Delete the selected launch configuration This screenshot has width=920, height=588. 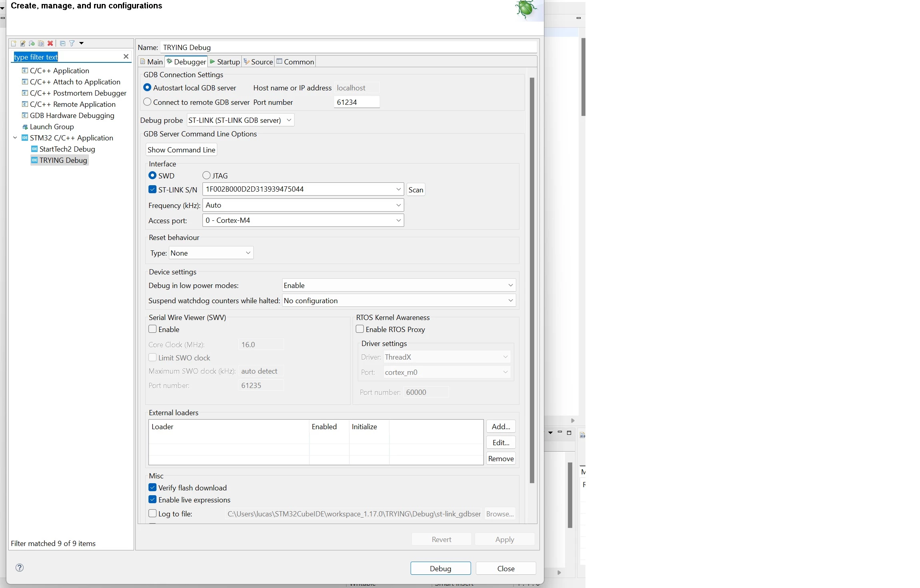pos(50,43)
